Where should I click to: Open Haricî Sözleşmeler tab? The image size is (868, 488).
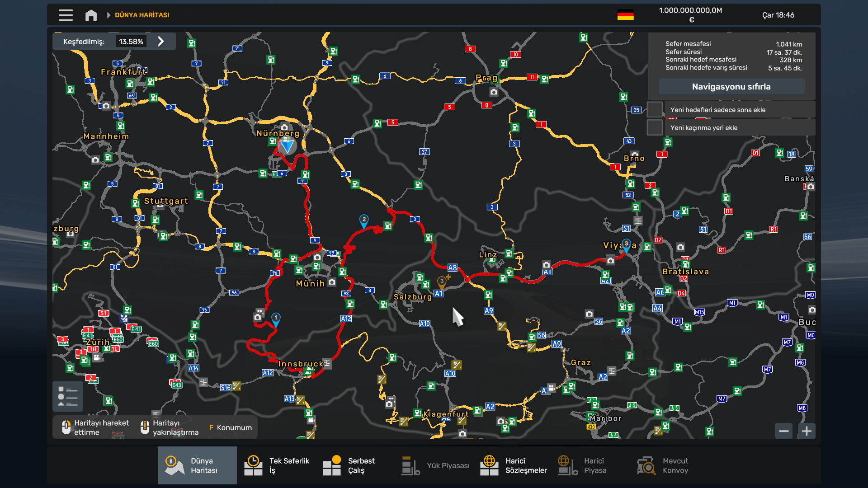tap(514, 465)
